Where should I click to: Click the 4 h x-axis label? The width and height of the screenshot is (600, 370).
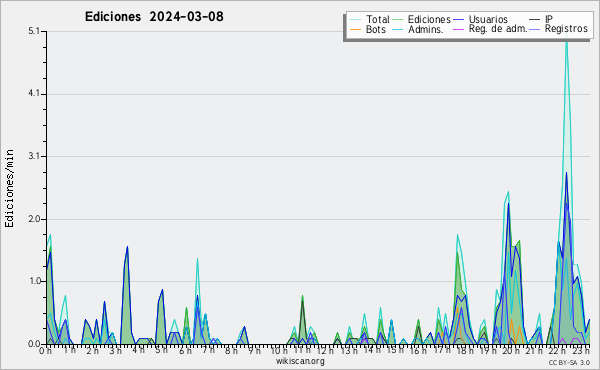click(x=139, y=350)
